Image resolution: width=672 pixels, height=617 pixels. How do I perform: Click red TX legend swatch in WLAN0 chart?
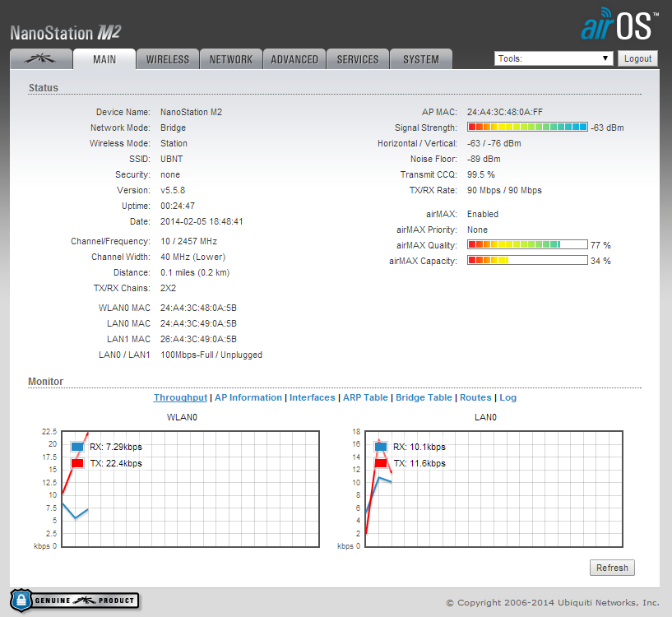77,463
